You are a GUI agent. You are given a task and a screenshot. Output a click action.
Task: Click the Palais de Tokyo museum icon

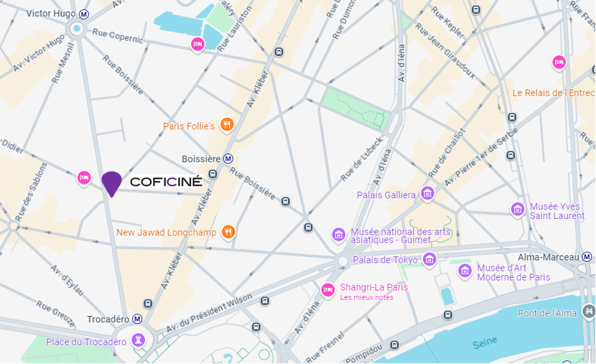coord(429,260)
